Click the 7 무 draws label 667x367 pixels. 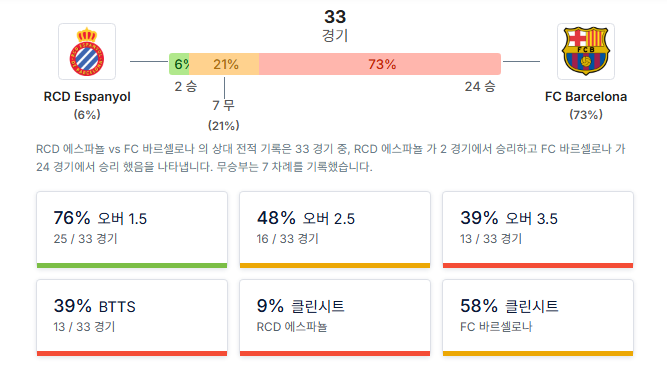click(x=223, y=105)
